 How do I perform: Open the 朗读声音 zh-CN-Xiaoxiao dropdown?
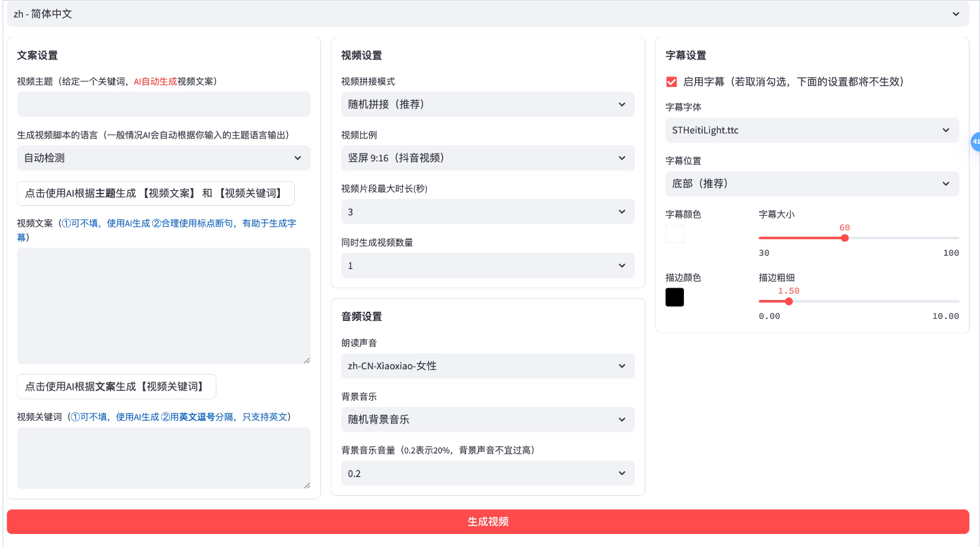[x=487, y=366]
